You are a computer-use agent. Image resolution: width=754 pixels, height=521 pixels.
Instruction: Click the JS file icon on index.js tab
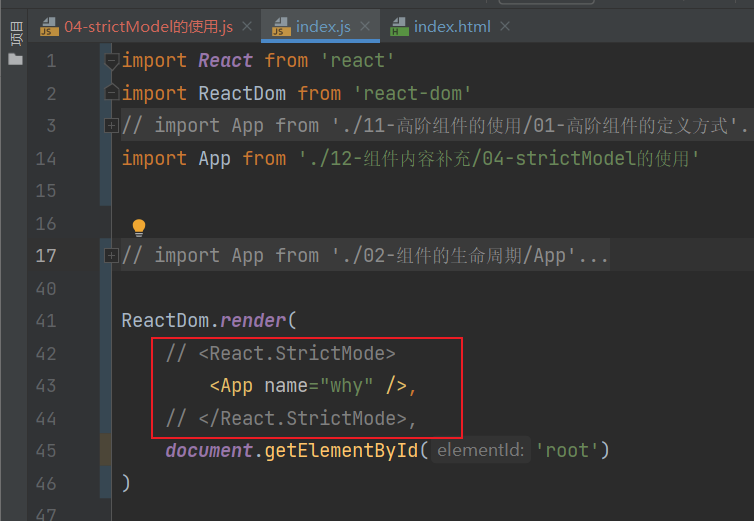point(281,26)
